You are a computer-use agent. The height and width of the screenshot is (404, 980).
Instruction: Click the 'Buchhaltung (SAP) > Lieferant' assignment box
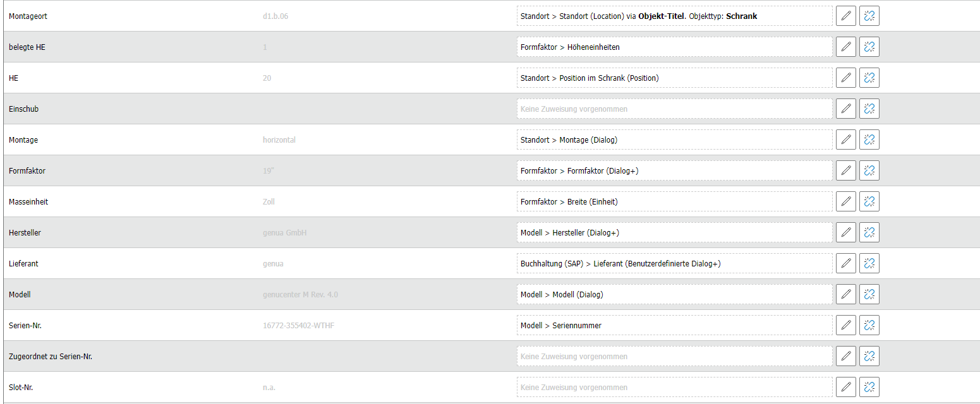pos(674,263)
